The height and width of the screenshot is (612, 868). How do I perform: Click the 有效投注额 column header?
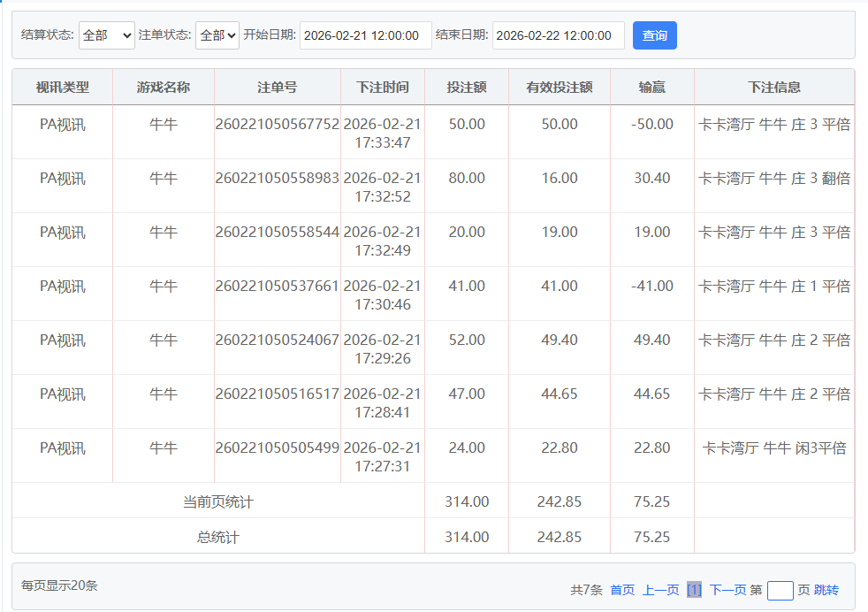coord(560,88)
